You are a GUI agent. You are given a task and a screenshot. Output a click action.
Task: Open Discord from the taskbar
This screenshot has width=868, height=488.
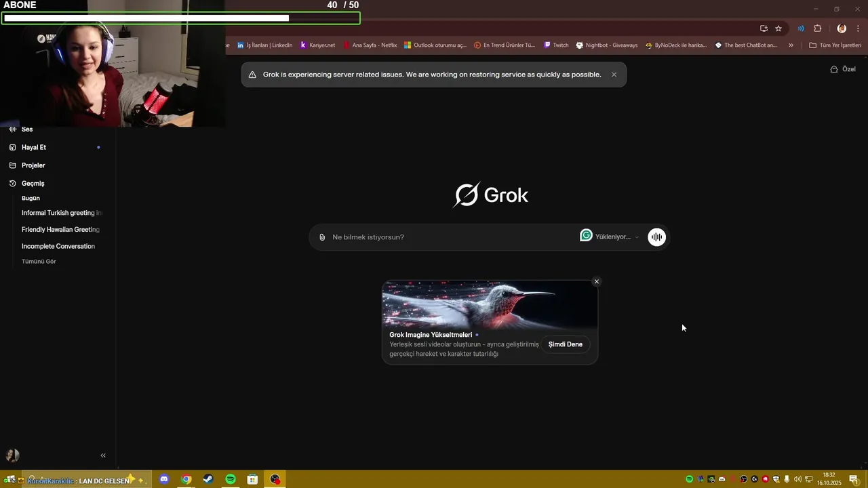click(x=164, y=479)
